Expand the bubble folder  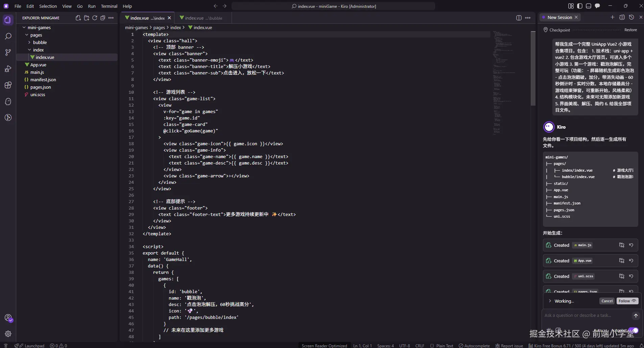(x=40, y=42)
